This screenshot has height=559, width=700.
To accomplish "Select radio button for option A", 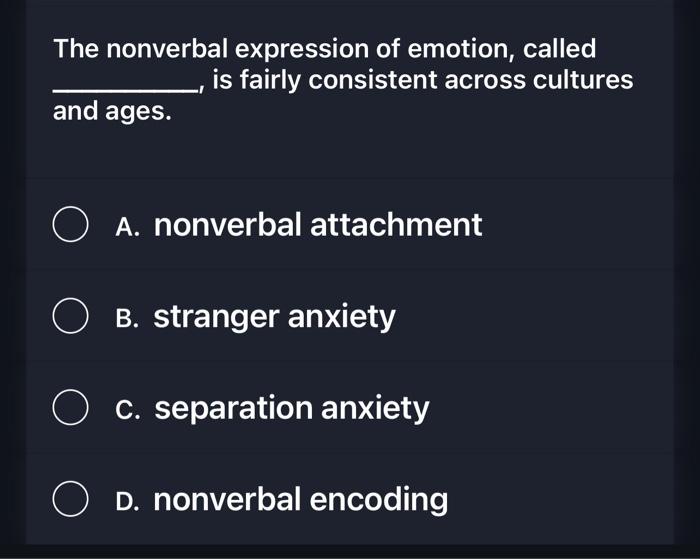I will [x=70, y=225].
